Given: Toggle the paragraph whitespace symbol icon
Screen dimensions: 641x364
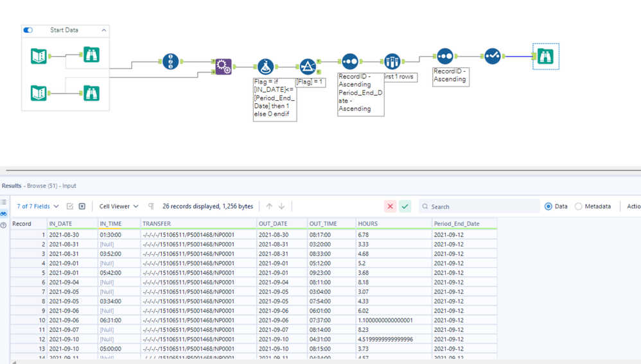Looking at the screenshot, I should [x=151, y=206].
